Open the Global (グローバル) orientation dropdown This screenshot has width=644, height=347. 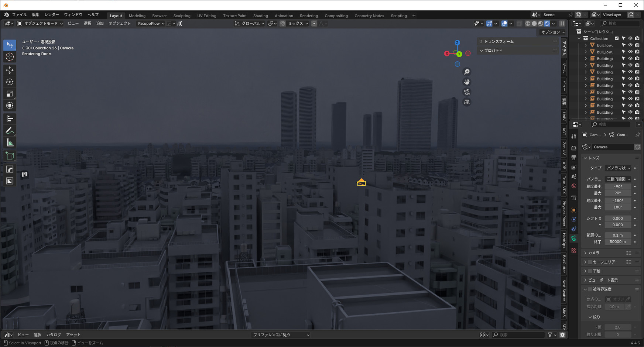click(x=249, y=24)
